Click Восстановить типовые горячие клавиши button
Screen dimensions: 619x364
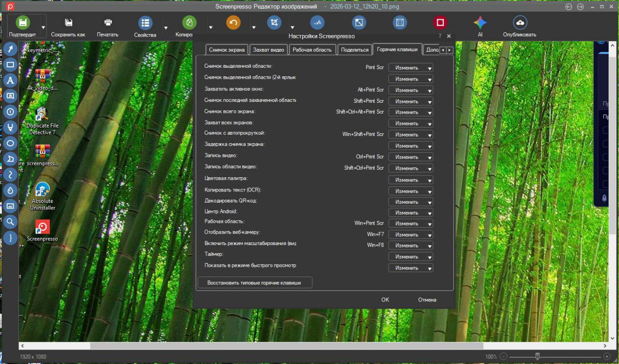click(254, 283)
